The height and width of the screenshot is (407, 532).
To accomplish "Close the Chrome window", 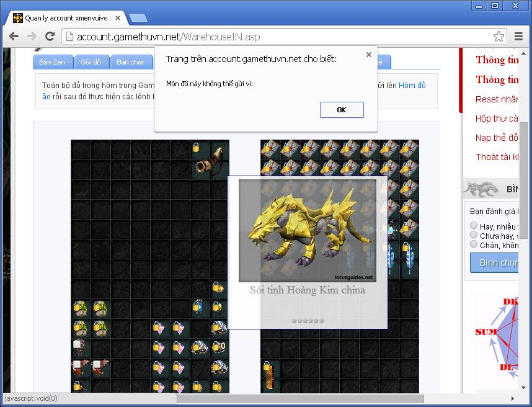I will point(515,6).
